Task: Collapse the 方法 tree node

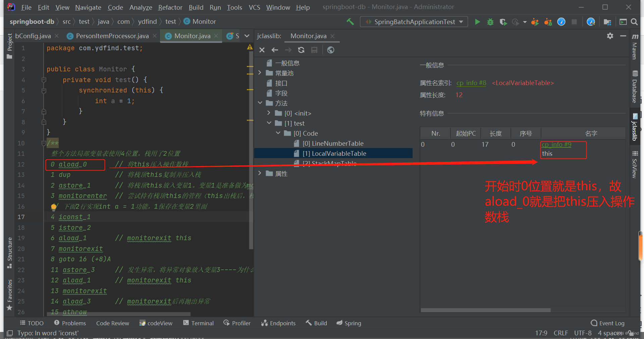Action: point(260,103)
